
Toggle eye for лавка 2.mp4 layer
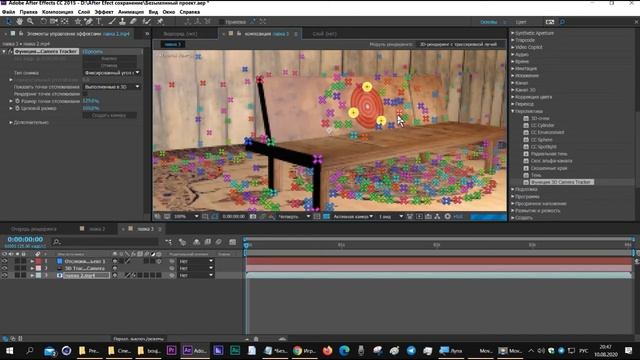pyautogui.click(x=4, y=276)
